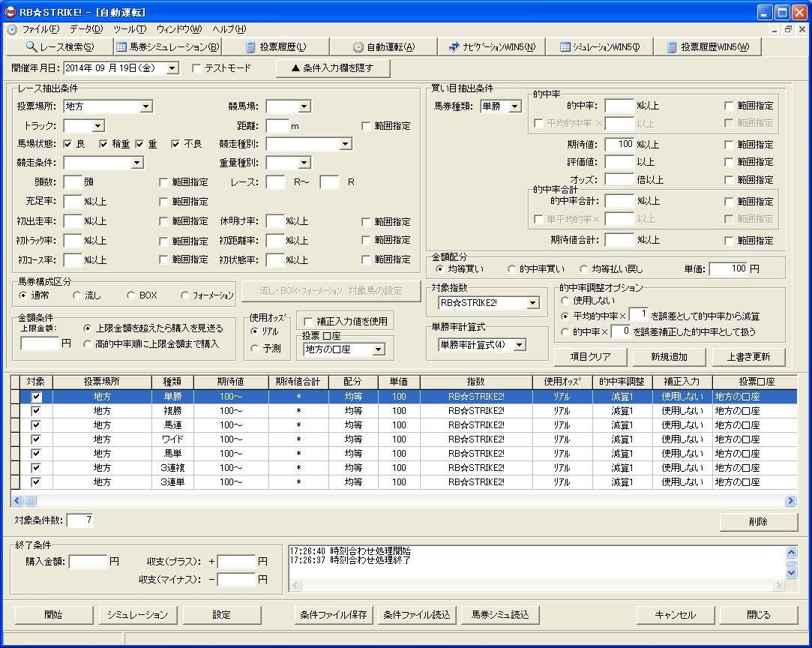This screenshot has width=812, height=648.
Task: Uncheck the 不良 track condition checkbox
Action: pyautogui.click(x=175, y=144)
